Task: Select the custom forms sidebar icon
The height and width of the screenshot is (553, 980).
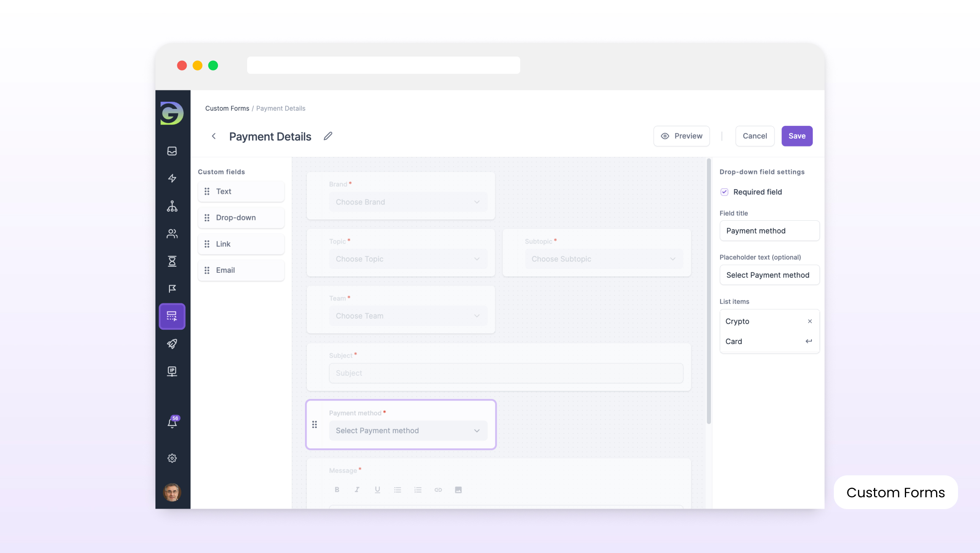Action: pos(172,316)
